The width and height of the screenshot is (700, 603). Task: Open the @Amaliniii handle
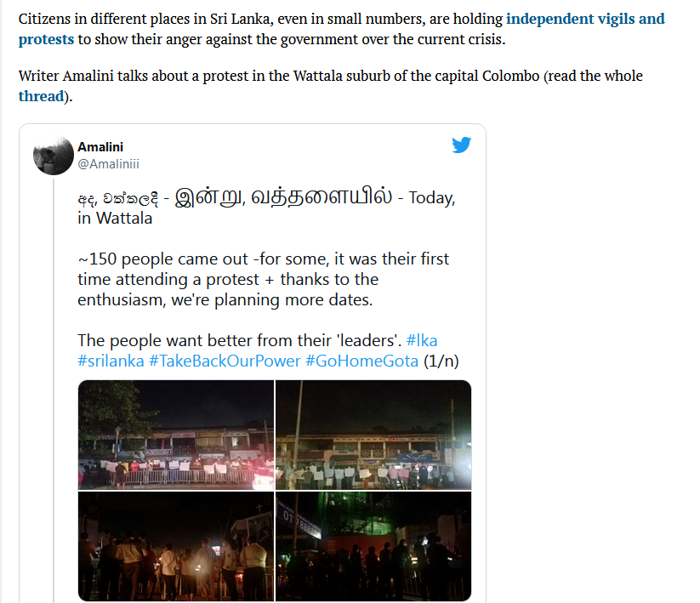(109, 164)
